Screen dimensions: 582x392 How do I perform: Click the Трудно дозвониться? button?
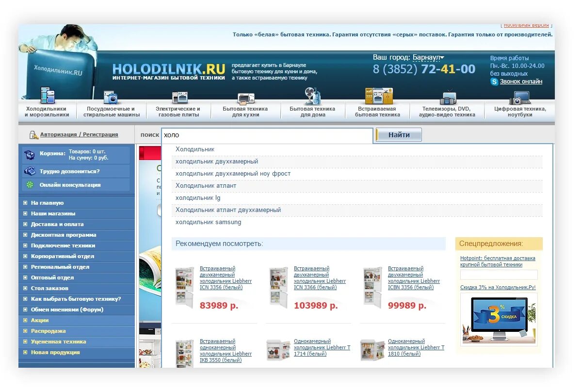pos(76,171)
